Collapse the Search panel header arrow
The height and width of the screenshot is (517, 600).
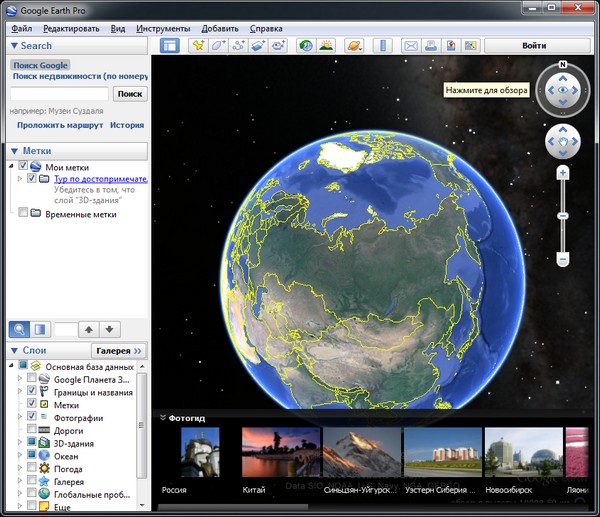click(x=14, y=46)
